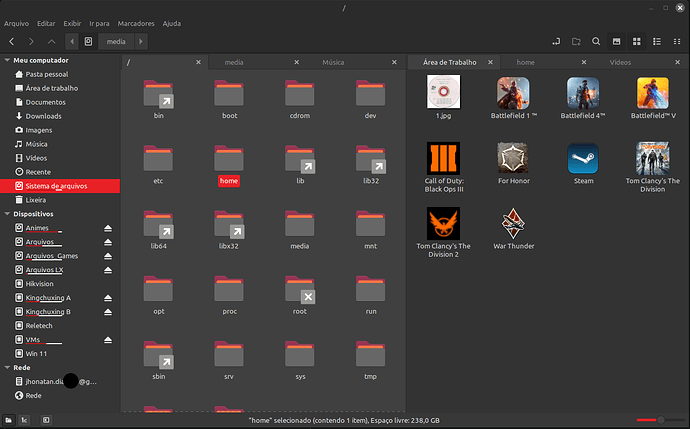Click the media path bar button
This screenshot has width=690, height=429.
click(x=116, y=41)
